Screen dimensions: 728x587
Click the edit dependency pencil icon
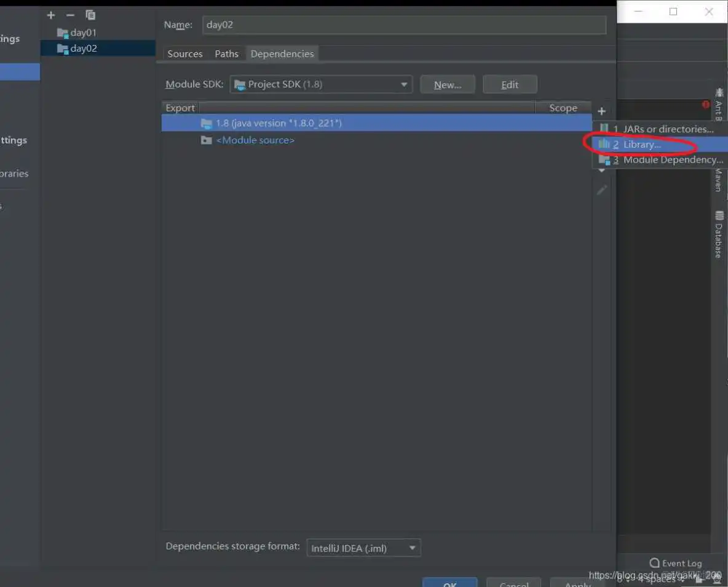click(x=602, y=190)
